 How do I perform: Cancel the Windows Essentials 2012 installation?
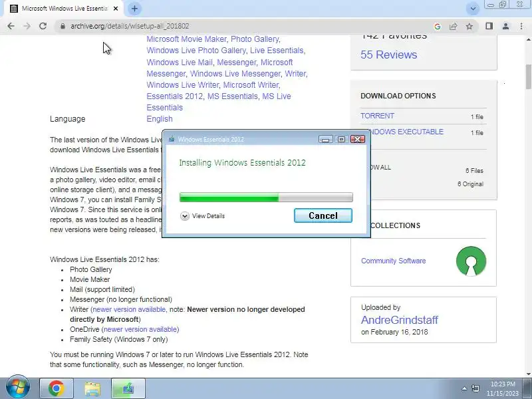click(x=323, y=215)
